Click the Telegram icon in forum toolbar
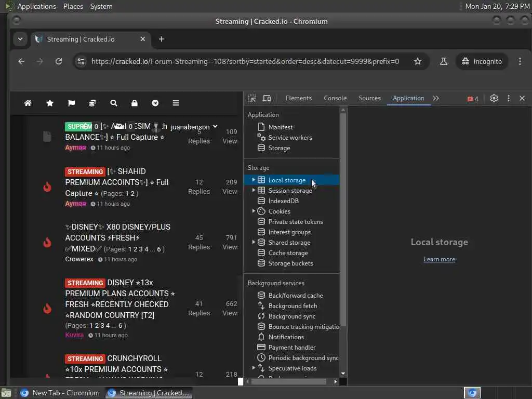Image resolution: width=532 pixels, height=399 pixels. 155,103
